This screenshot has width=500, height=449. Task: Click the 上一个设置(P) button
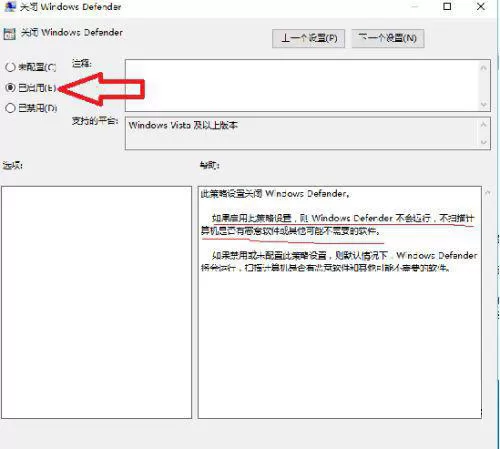tap(308, 38)
